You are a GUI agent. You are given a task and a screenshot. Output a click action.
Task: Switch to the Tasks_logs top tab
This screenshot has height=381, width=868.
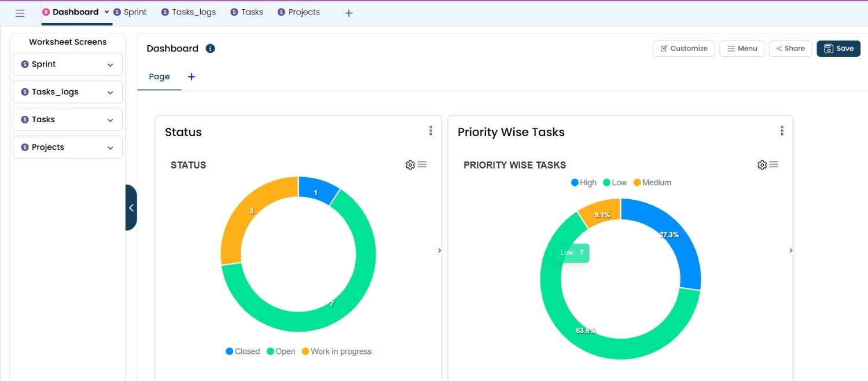[x=188, y=12]
